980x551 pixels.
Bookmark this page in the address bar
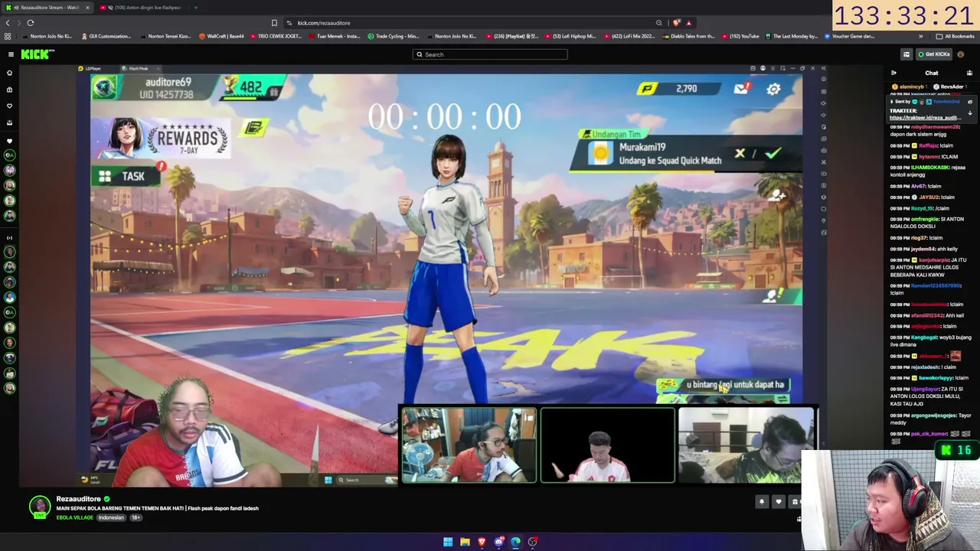(274, 23)
